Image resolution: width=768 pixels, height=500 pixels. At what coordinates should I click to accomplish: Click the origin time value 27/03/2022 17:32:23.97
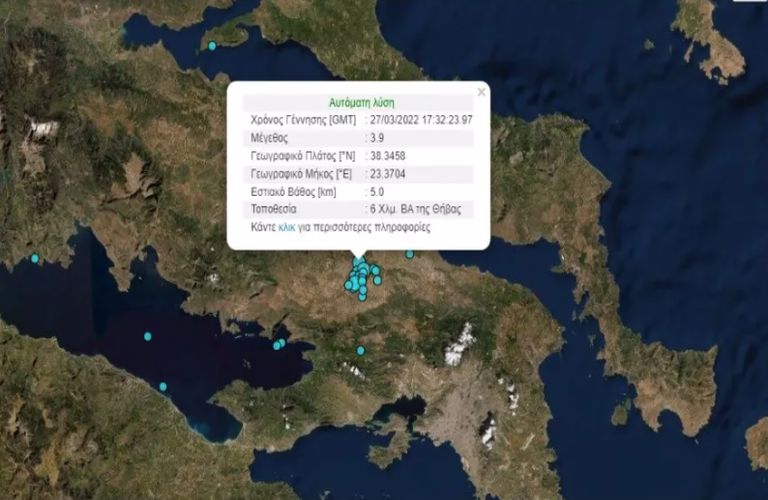[x=421, y=120]
